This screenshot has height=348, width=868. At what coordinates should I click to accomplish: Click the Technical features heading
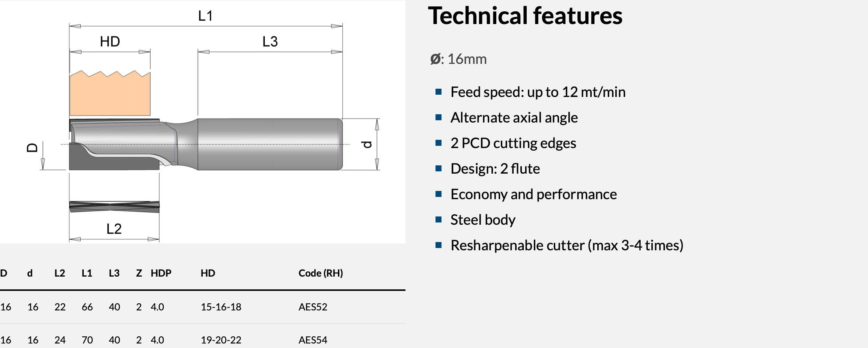tap(525, 16)
